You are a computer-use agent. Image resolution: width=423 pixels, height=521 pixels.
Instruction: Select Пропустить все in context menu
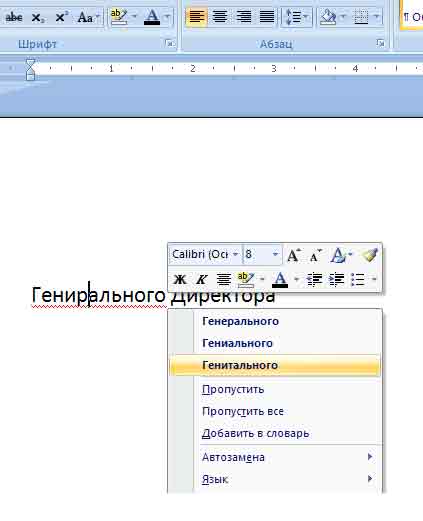[275, 411]
